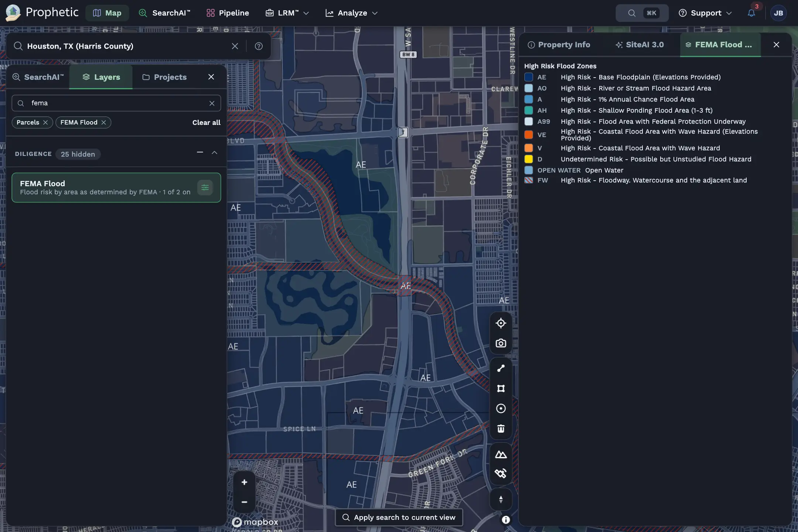Reset map compass north

(501, 499)
